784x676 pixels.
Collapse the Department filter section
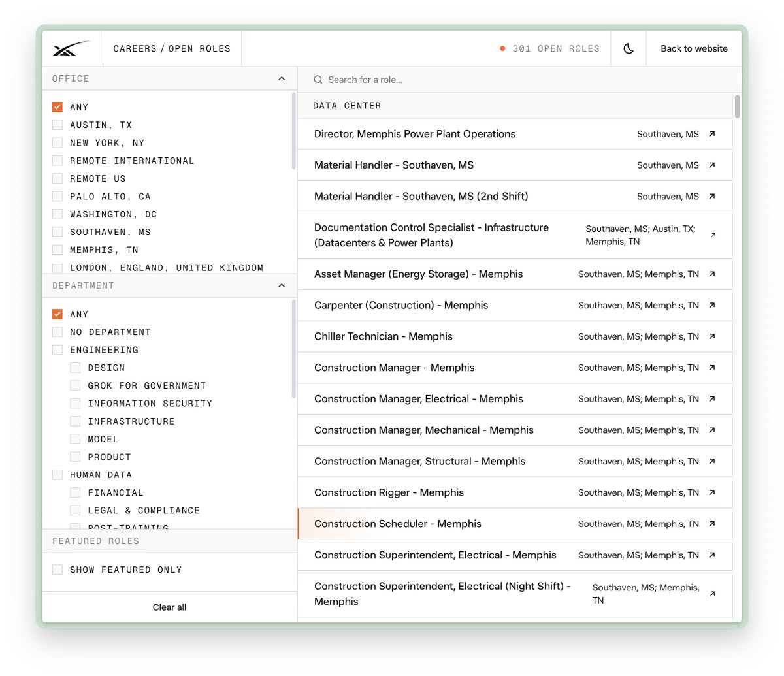282,285
